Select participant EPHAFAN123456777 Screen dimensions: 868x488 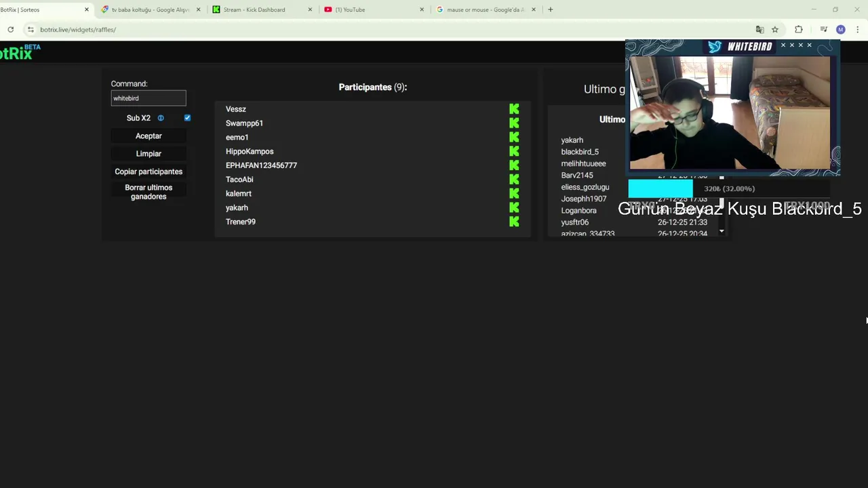tap(261, 165)
